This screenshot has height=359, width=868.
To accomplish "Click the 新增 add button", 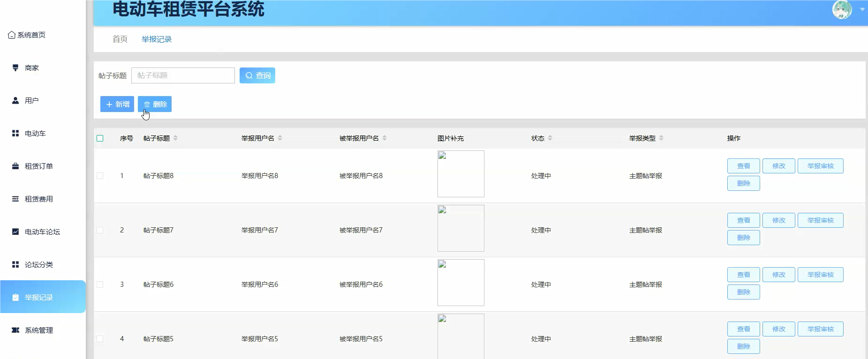I will 117,104.
